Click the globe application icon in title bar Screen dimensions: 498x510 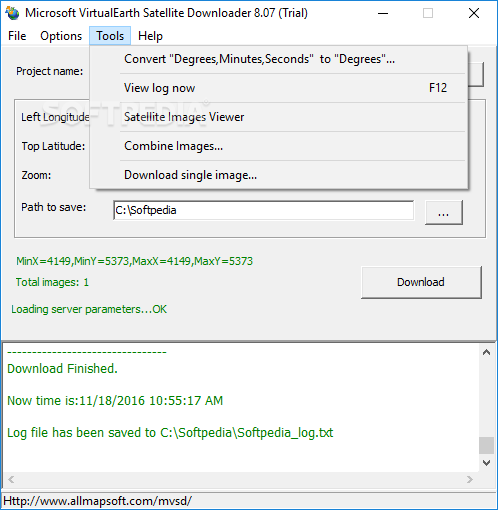(x=12, y=13)
